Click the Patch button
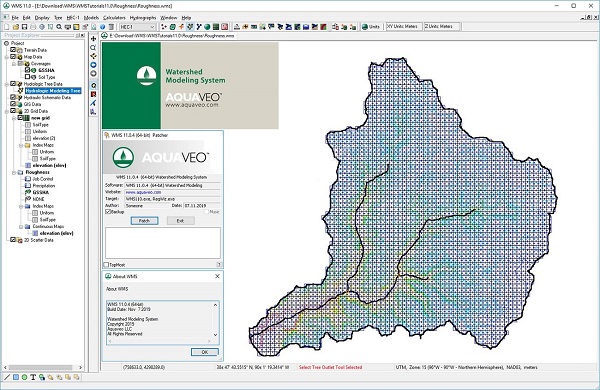 click(144, 221)
